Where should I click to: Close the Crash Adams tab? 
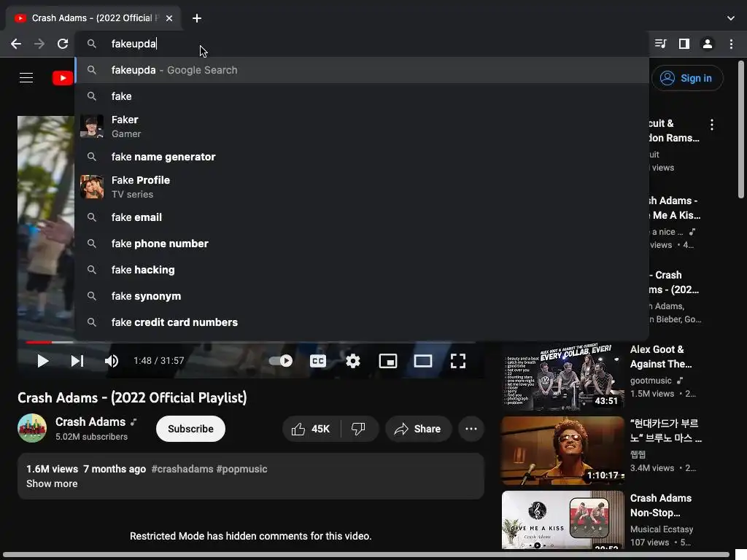coord(169,18)
